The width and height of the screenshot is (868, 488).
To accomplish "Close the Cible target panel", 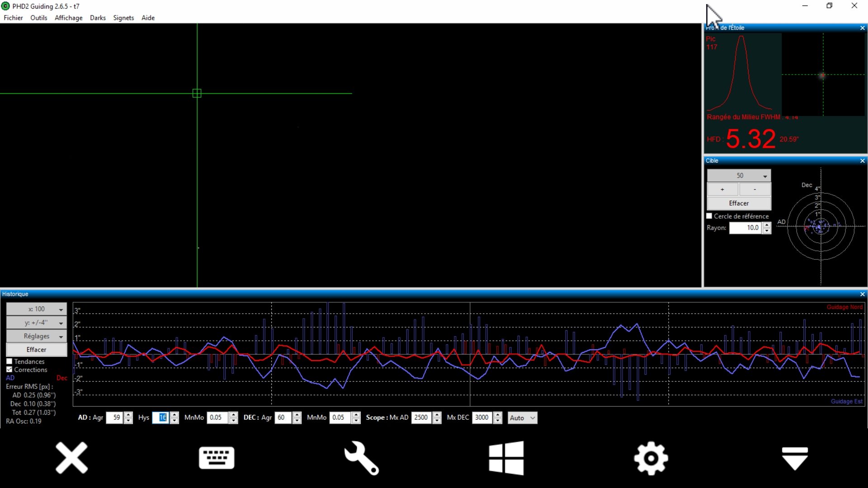I will coord(862,161).
